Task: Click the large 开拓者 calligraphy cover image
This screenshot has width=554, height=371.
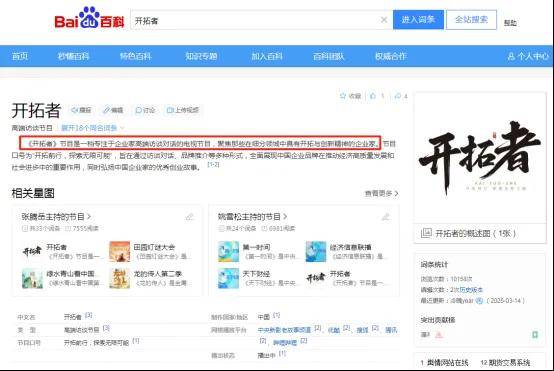Action: (x=480, y=157)
